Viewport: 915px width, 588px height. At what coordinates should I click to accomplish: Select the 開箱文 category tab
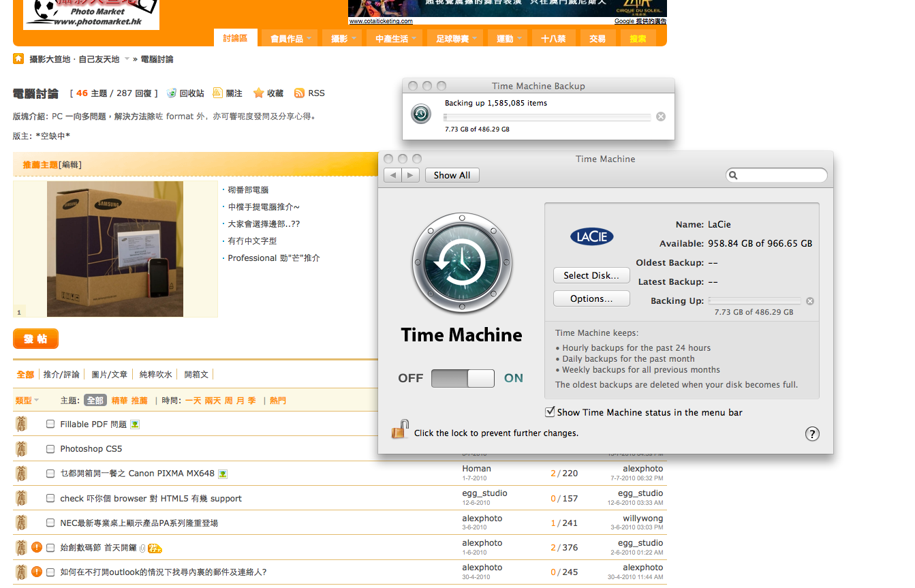tap(196, 374)
